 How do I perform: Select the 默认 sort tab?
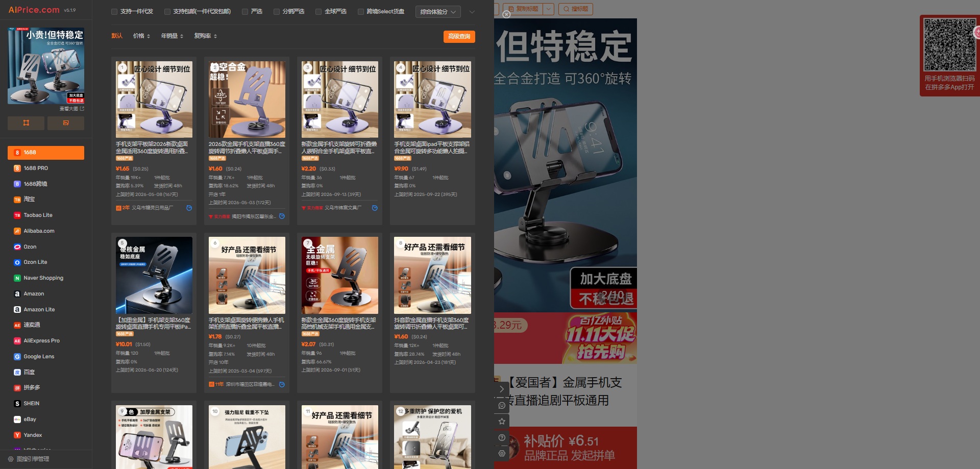[x=117, y=36]
